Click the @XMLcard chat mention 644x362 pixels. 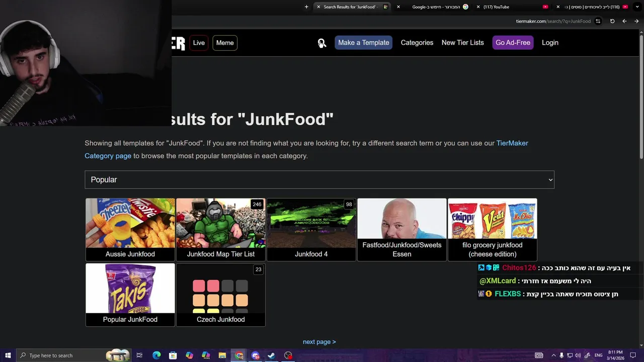[x=498, y=281]
